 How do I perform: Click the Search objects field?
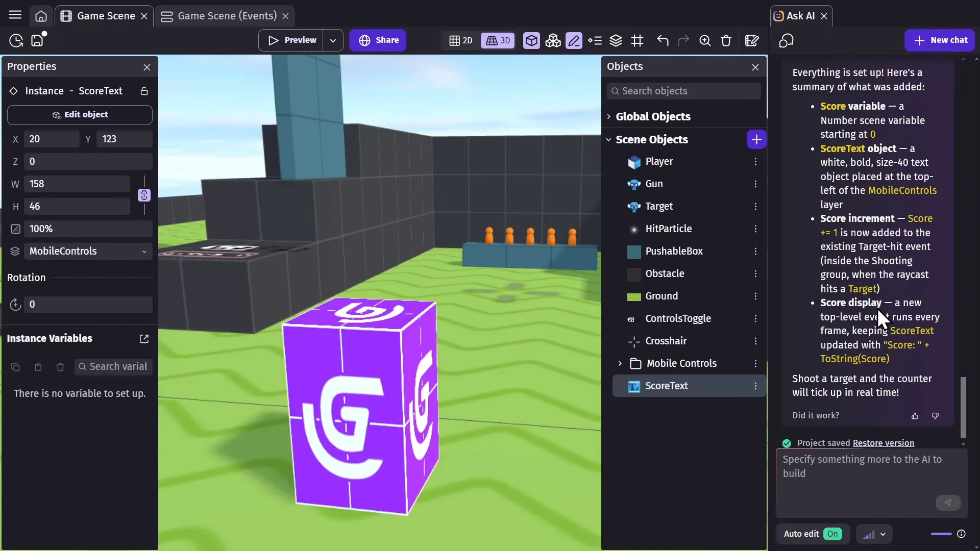pyautogui.click(x=683, y=91)
